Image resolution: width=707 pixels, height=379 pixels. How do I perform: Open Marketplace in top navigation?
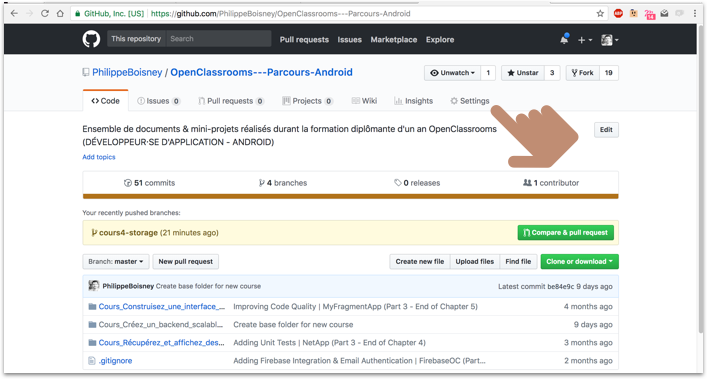[394, 40]
